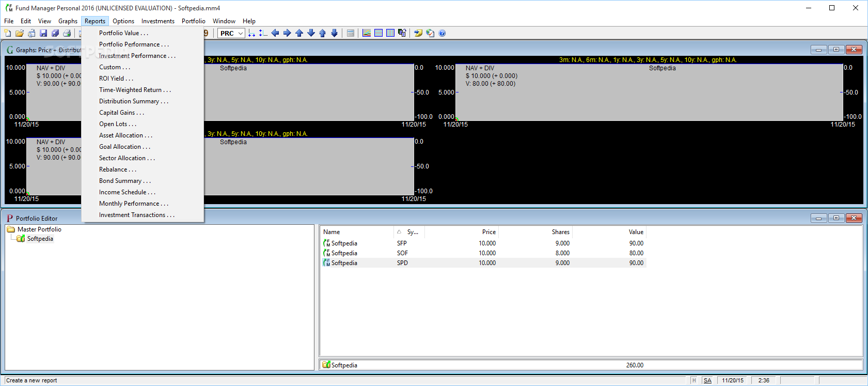This screenshot has width=868, height=386.
Task: Open Capital Gains report
Action: tap(143, 113)
